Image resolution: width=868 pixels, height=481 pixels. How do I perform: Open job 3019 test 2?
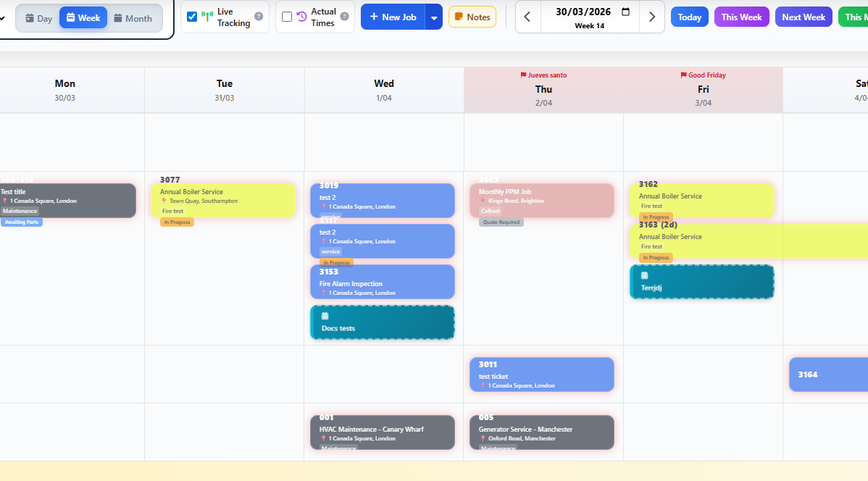383,201
